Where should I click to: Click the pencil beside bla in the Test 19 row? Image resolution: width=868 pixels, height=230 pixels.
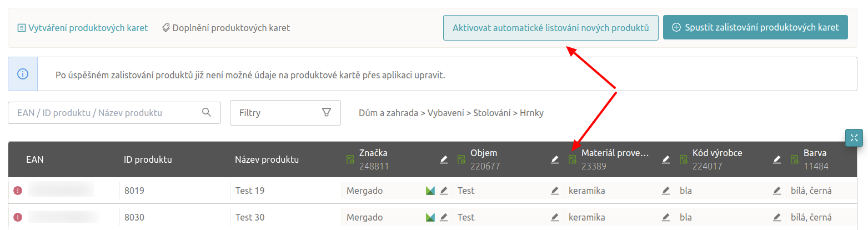pos(776,191)
